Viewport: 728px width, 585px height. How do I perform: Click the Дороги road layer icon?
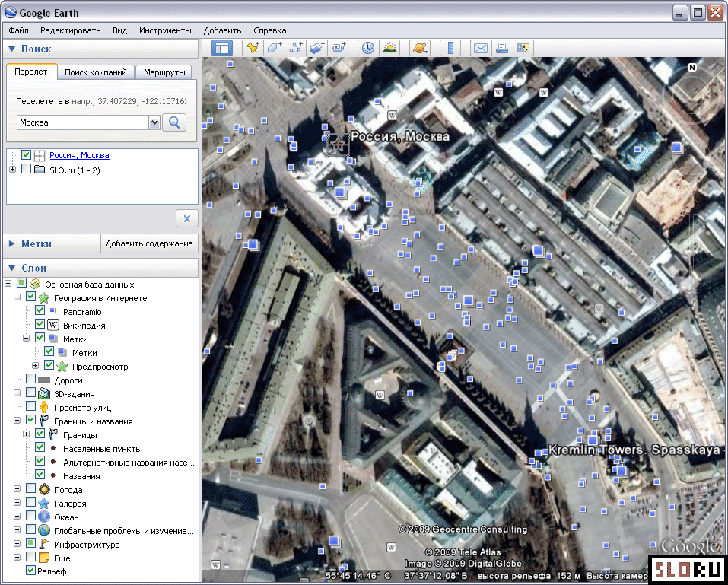tap(44, 380)
